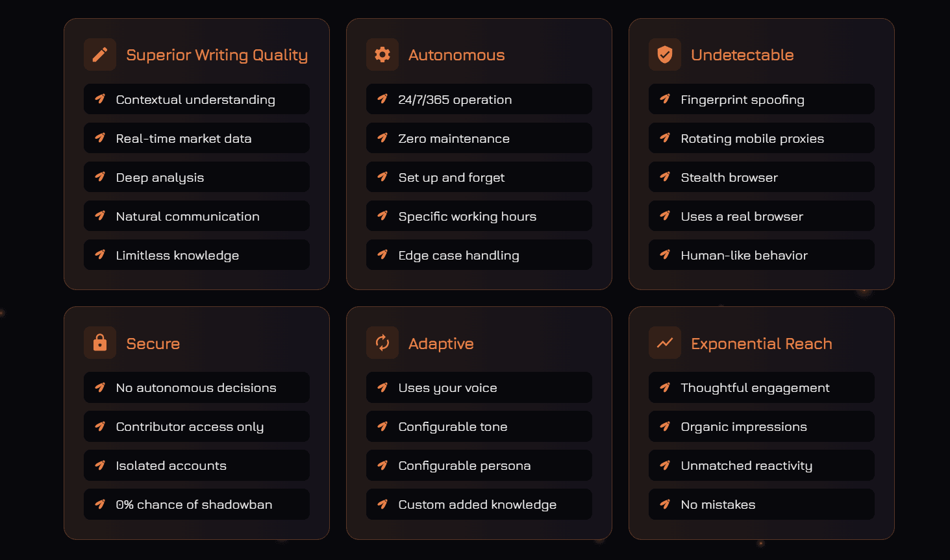The image size is (950, 560).
Task: Toggle Human-like behavior on
Action: (x=761, y=255)
